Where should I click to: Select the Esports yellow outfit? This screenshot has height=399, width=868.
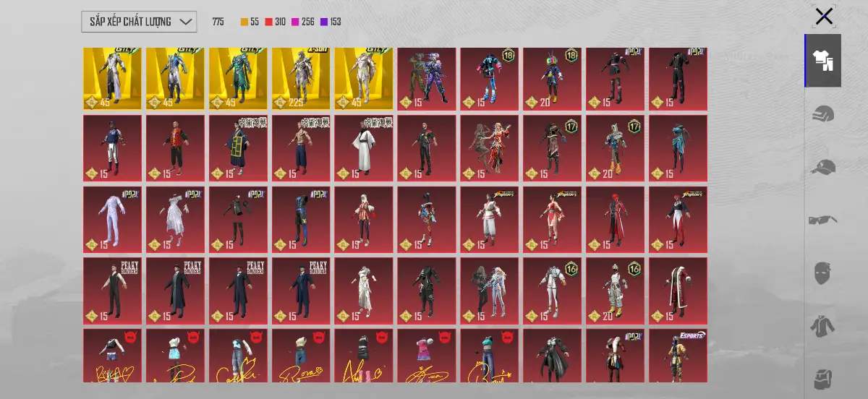(x=678, y=356)
